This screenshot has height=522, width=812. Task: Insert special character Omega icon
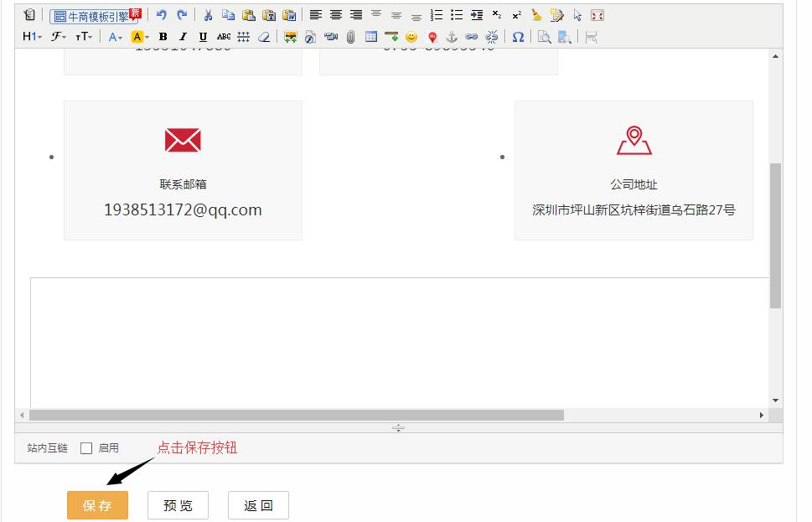click(x=518, y=36)
